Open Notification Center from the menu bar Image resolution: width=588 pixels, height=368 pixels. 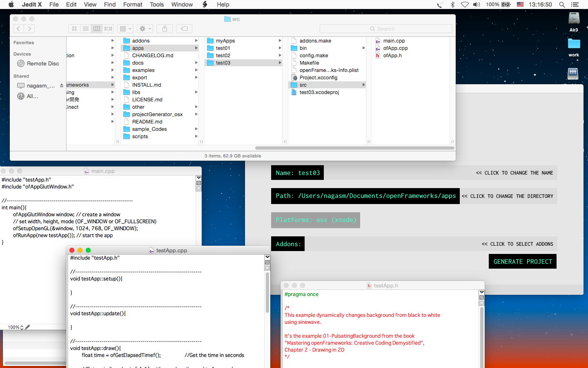(575, 4)
